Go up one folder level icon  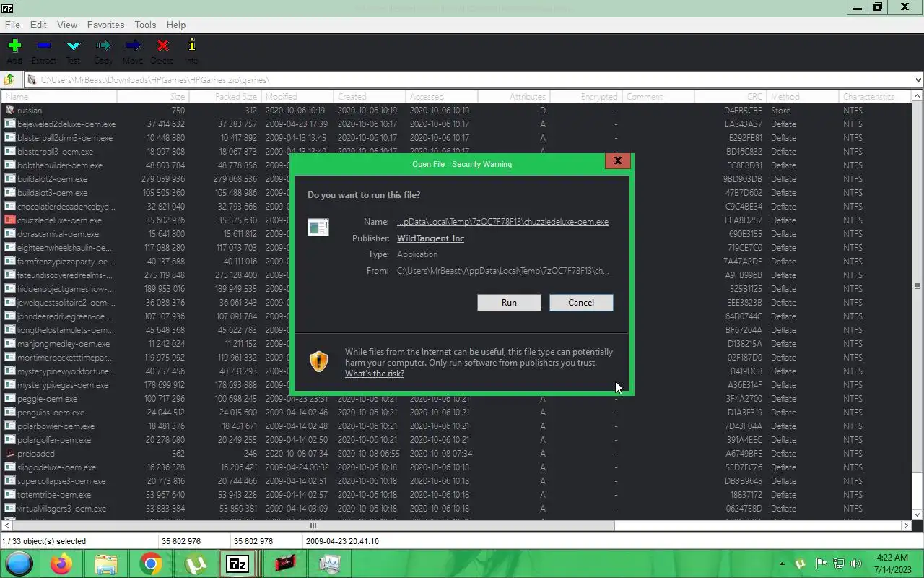[10, 80]
